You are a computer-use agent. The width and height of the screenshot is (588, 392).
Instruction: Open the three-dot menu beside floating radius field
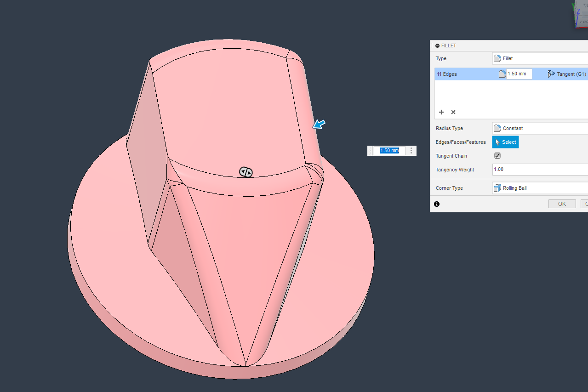(x=411, y=150)
